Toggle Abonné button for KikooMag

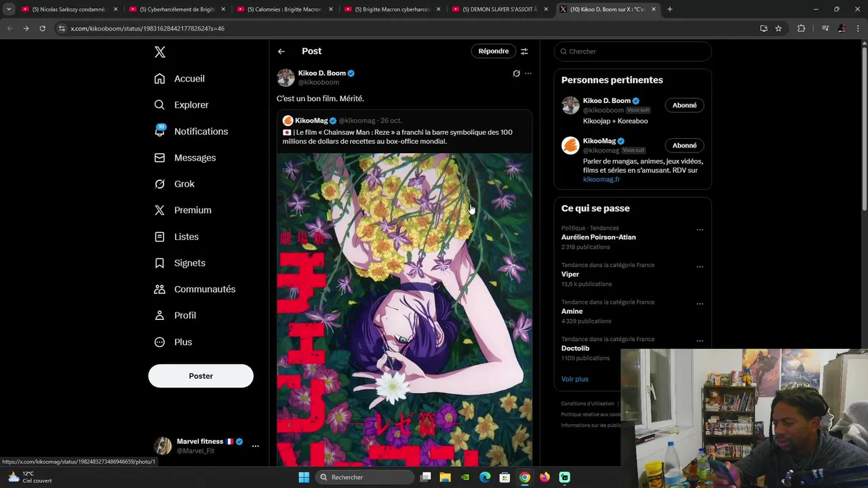click(x=684, y=145)
